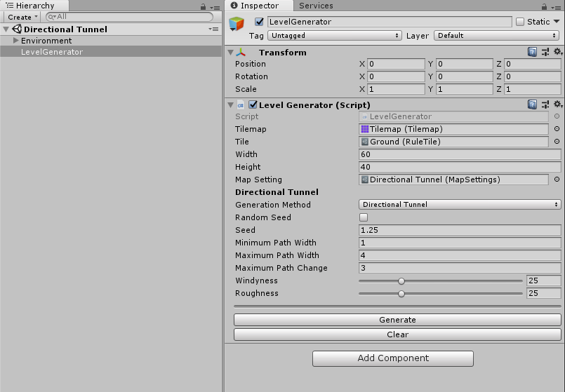The image size is (565, 392).
Task: Select the Hierarchy tab
Action: pyautogui.click(x=34, y=6)
